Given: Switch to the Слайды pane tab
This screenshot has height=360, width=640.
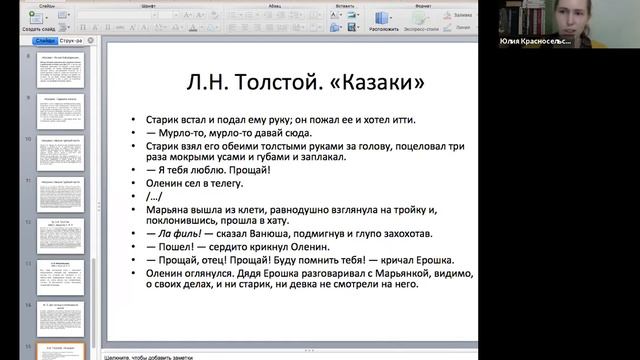Looking at the screenshot, I should [x=45, y=40].
